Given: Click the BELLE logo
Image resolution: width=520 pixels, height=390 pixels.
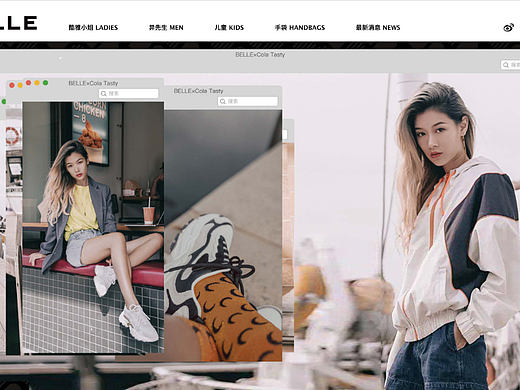Looking at the screenshot, I should pyautogui.click(x=18, y=23).
